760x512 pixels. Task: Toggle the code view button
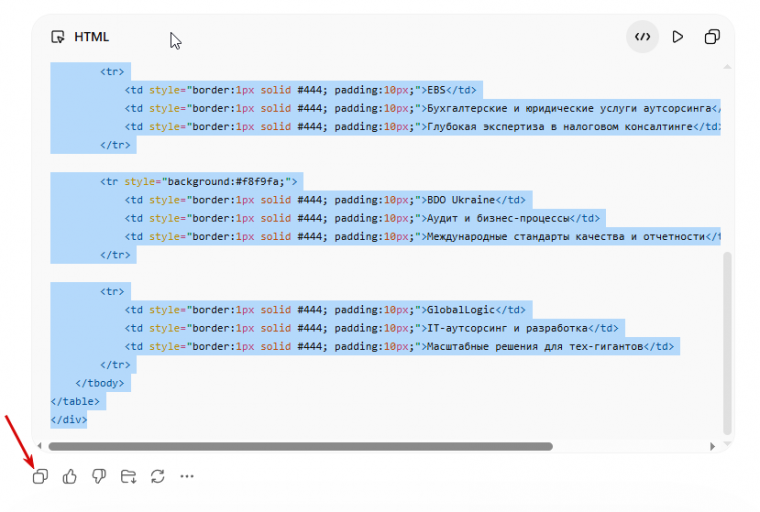(642, 37)
